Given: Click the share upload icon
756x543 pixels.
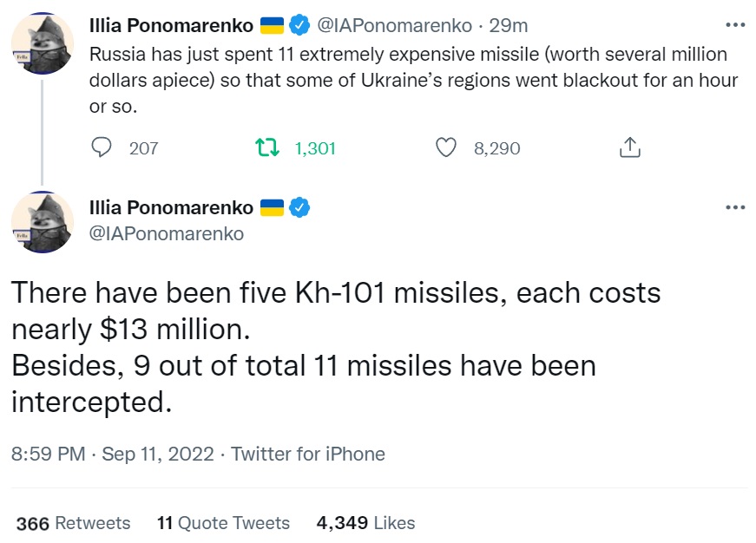Looking at the screenshot, I should [629, 147].
